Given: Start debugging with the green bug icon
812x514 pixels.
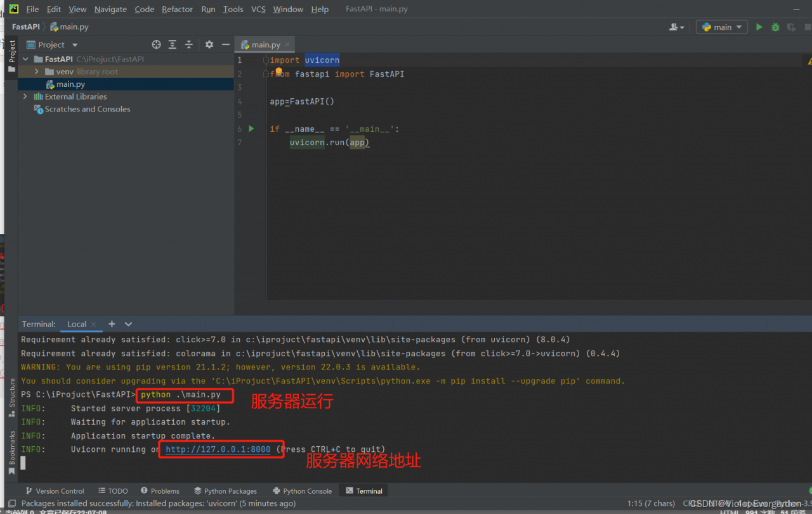Looking at the screenshot, I should (x=775, y=27).
